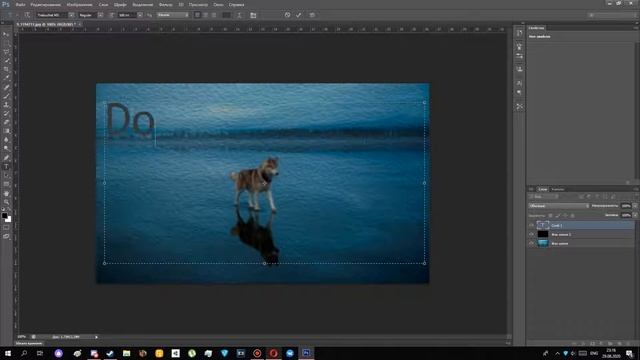
Task: Toggle lock transparent pixels in Layers
Action: click(551, 215)
